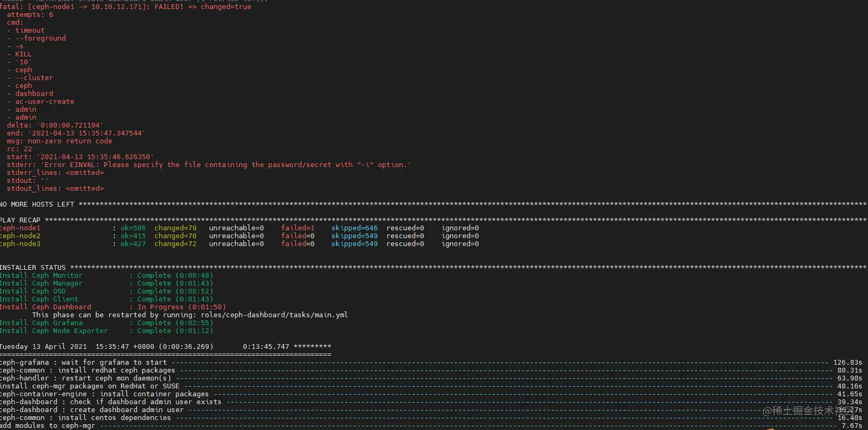Screen dimensions: 868x430
Task: Select 'ceph-node3' in play recap
Action: click(20, 244)
